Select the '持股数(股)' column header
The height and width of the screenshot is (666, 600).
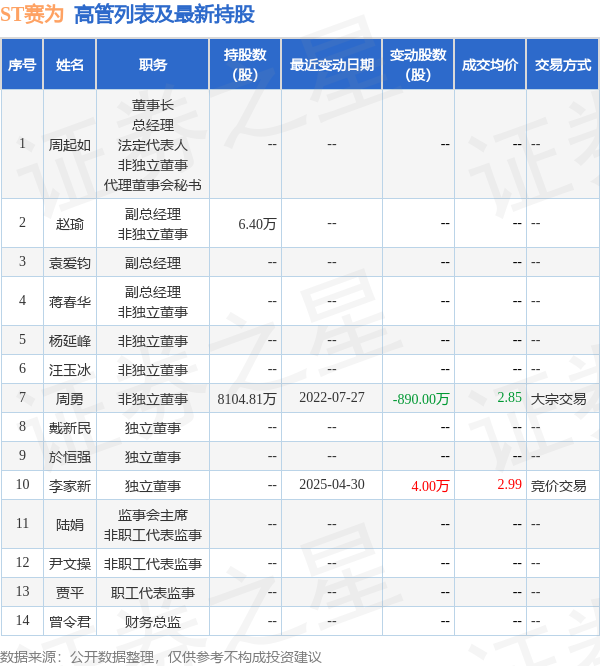click(x=245, y=65)
